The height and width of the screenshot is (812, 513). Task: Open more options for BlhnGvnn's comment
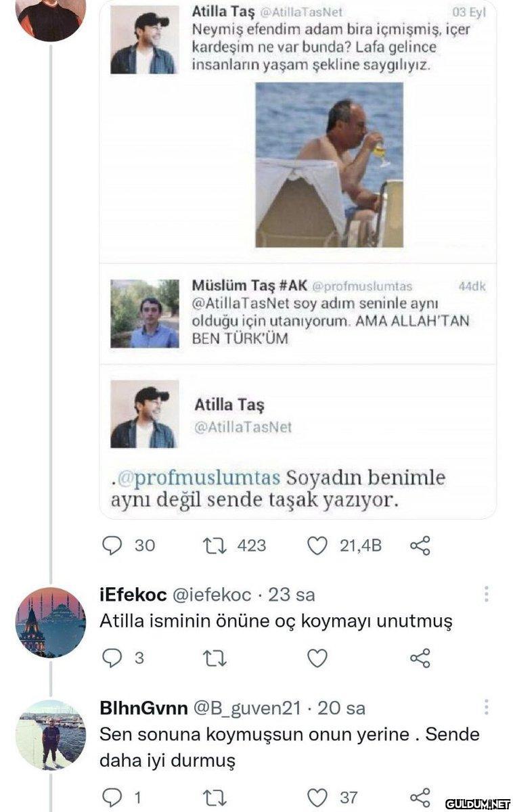coord(486,708)
